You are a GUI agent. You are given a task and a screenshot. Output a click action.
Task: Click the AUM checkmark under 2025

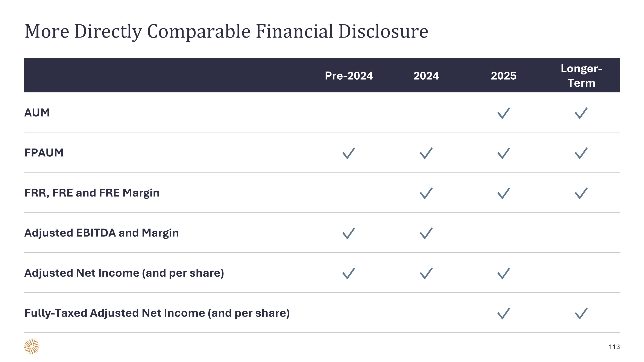503,113
